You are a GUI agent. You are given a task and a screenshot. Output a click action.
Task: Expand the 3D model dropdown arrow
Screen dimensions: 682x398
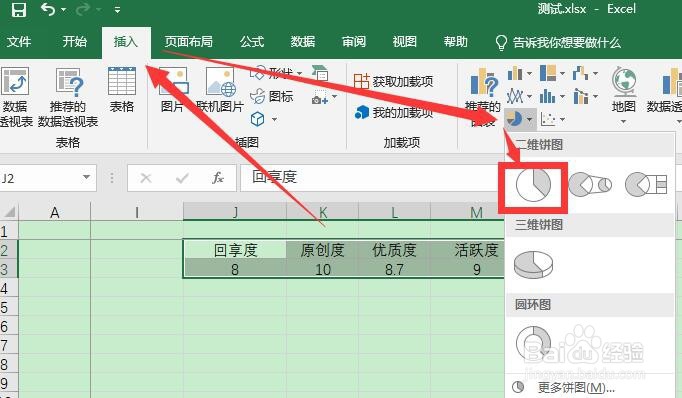274,119
